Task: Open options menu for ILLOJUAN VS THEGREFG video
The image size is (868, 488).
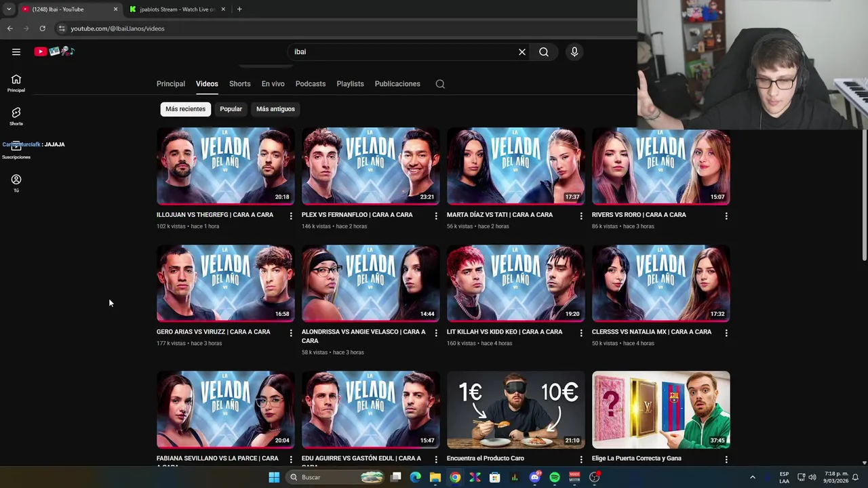Action: [291, 216]
